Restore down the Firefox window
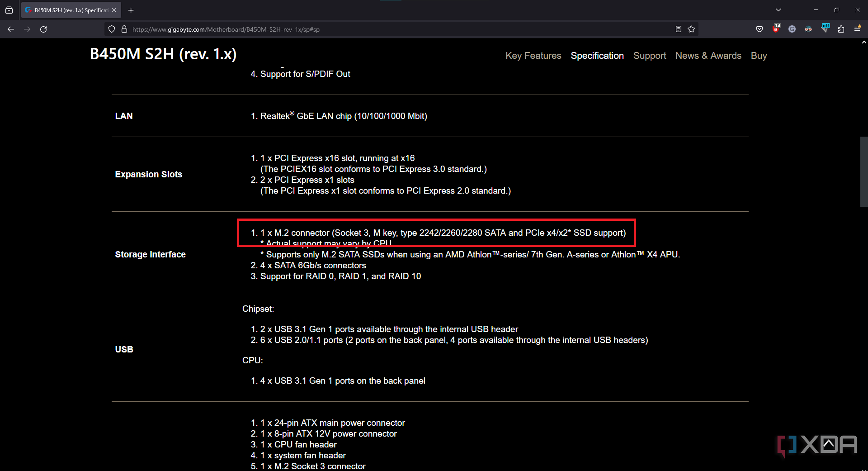The image size is (868, 471). [837, 10]
